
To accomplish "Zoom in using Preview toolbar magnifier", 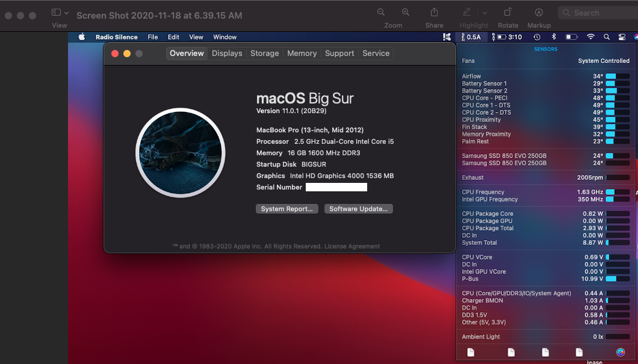I will click(406, 12).
